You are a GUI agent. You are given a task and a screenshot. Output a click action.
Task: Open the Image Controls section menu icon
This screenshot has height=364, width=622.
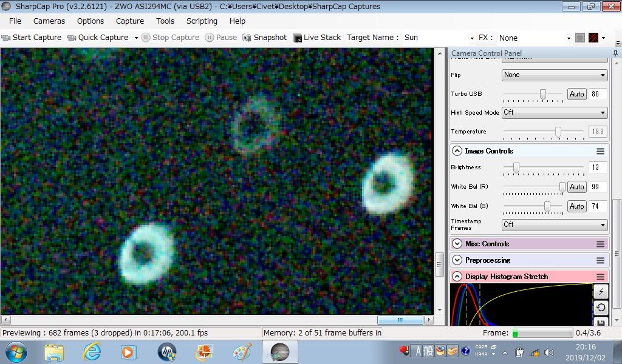[600, 151]
